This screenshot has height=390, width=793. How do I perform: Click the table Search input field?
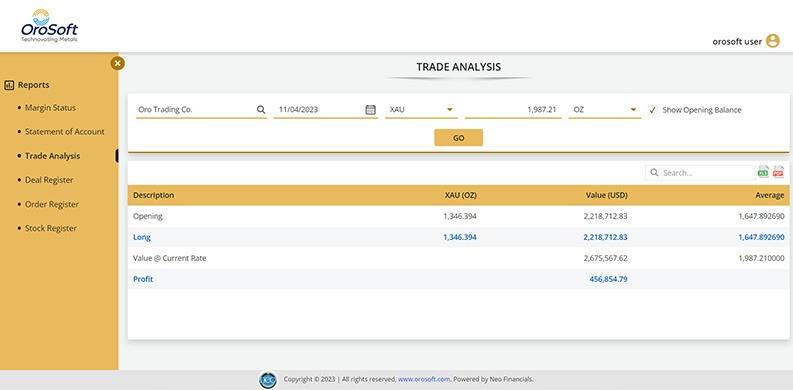[x=700, y=172]
